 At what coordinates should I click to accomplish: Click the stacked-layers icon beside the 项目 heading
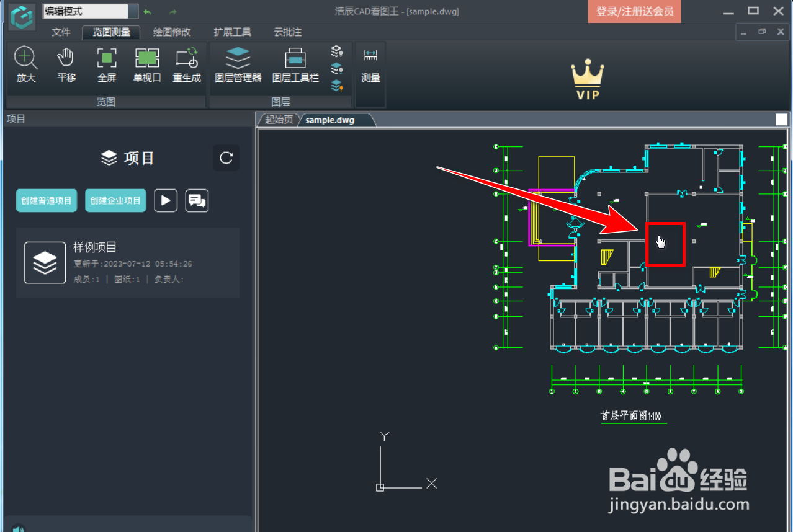(x=109, y=158)
